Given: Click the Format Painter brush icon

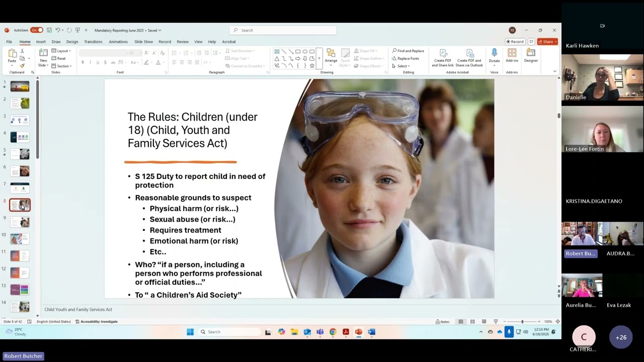Looking at the screenshot, I should click(22, 65).
